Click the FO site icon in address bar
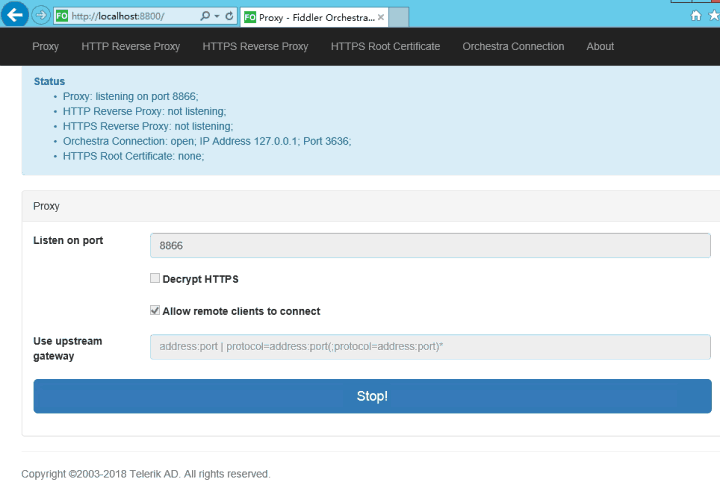This screenshot has height=482, width=720. (x=62, y=16)
